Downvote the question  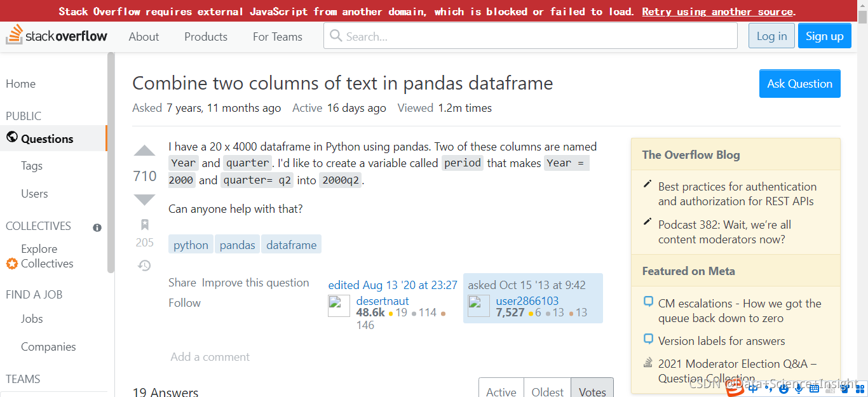144,200
